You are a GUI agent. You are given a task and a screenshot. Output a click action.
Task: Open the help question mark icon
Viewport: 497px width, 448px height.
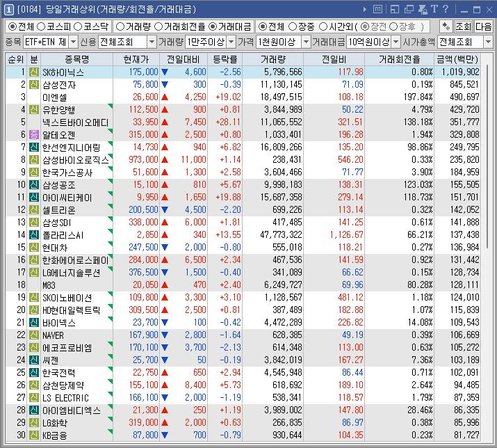[446, 9]
